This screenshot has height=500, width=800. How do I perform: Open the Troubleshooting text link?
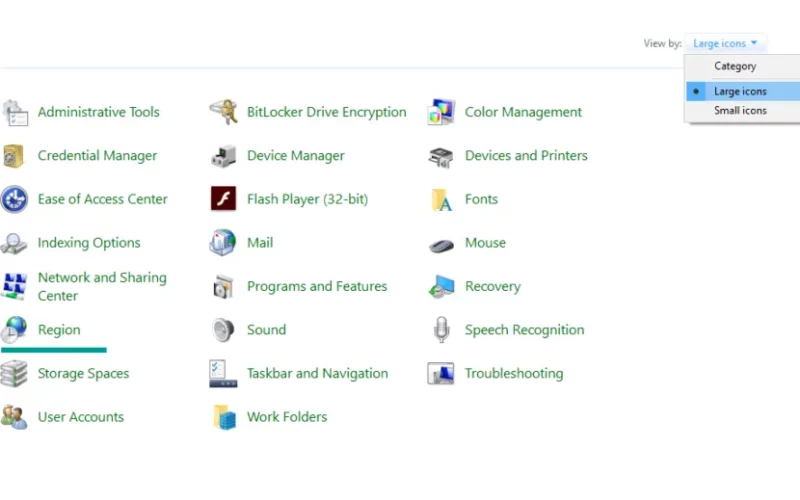(514, 373)
